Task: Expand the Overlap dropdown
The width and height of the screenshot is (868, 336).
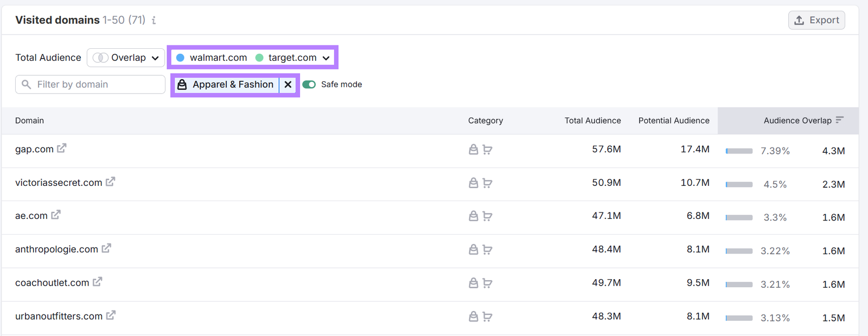Action: [x=126, y=57]
